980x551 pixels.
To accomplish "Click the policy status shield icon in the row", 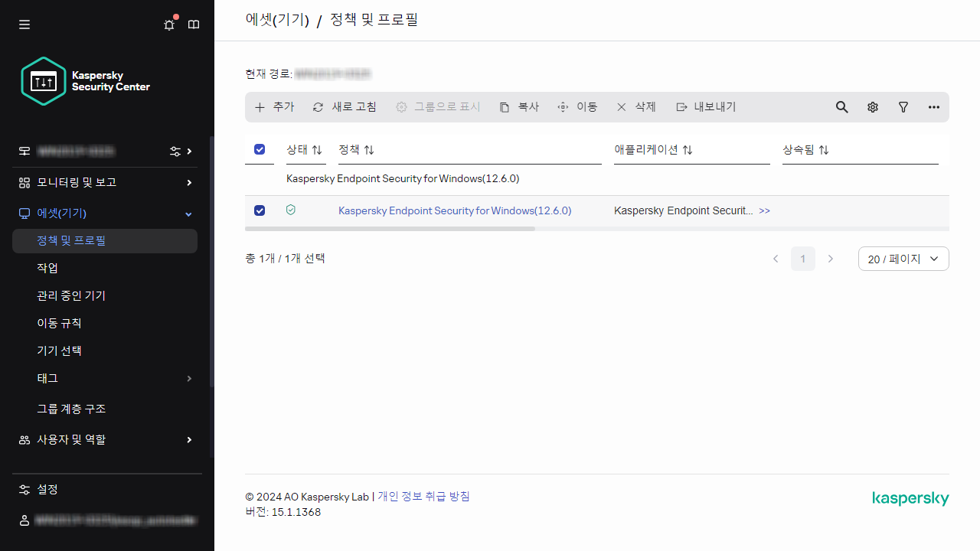I will tap(290, 210).
